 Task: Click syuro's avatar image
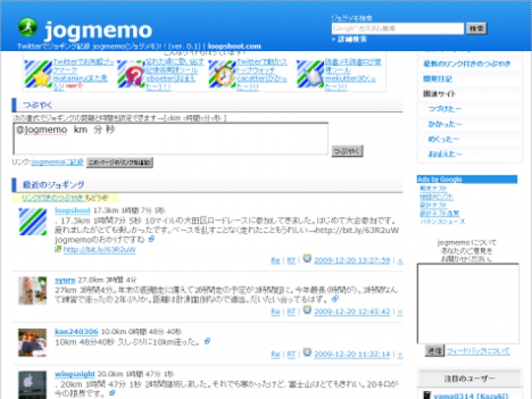point(33,290)
